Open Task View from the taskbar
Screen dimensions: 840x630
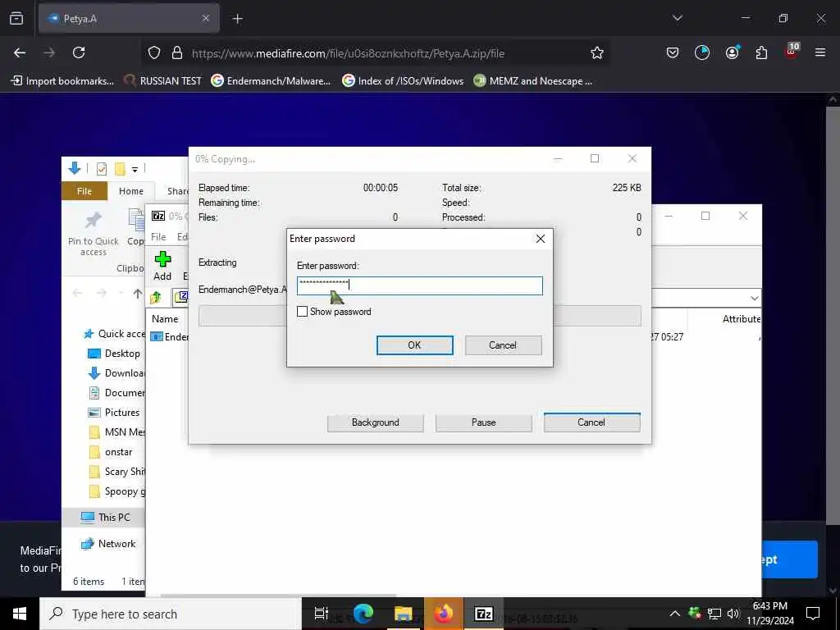321,614
